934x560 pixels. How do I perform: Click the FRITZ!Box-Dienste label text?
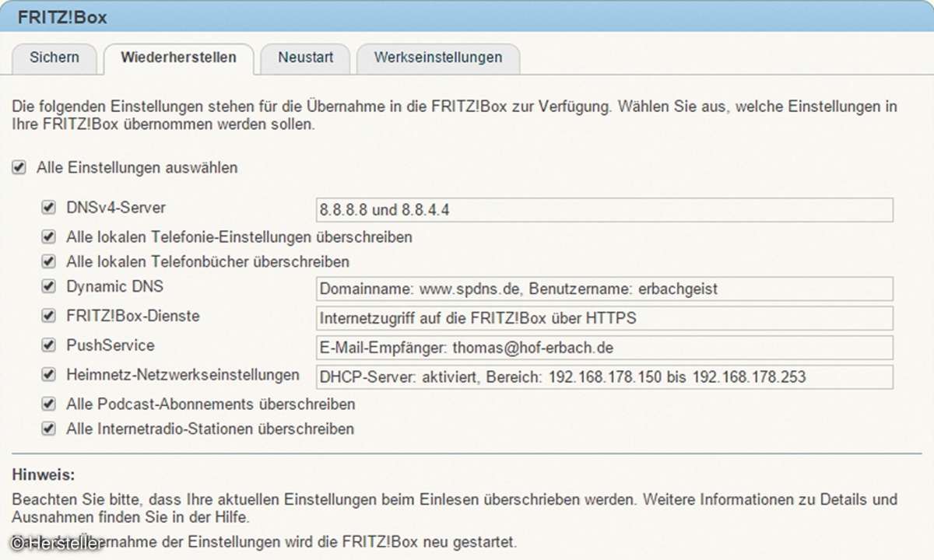(x=133, y=316)
